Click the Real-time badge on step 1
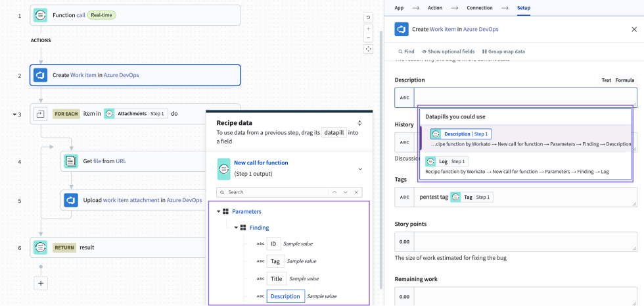This screenshot has width=644, height=306. pos(101,15)
